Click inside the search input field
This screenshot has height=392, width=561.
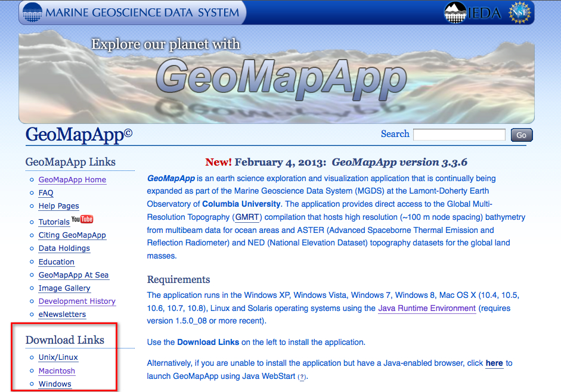coord(459,134)
